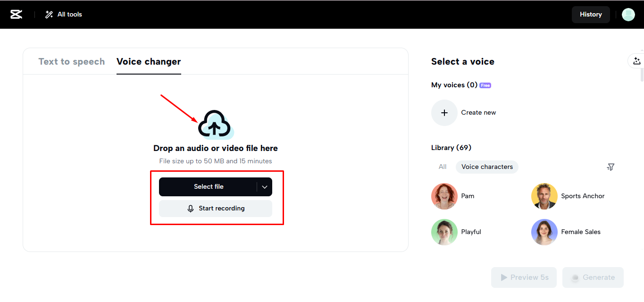Select the Female Sales voice

[x=544, y=232]
